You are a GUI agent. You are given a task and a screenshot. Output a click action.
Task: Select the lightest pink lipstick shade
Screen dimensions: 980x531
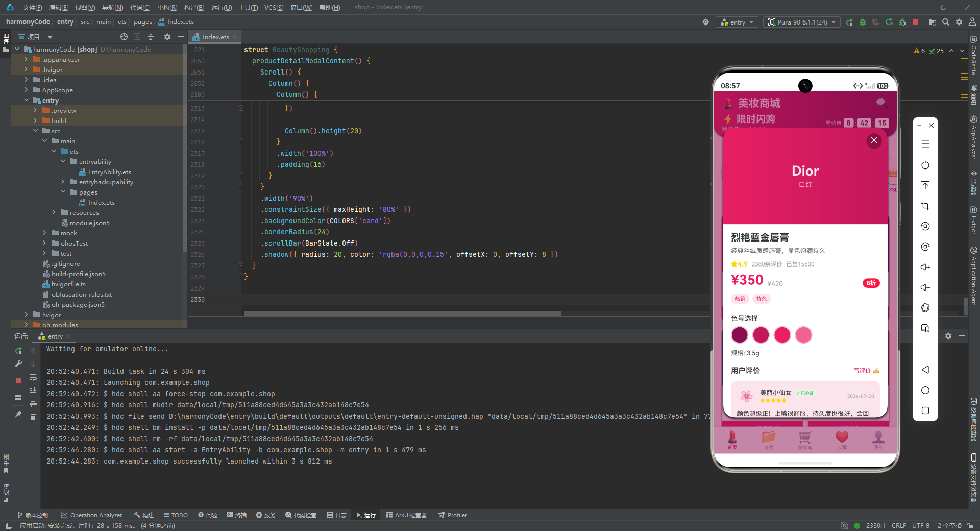(x=803, y=335)
